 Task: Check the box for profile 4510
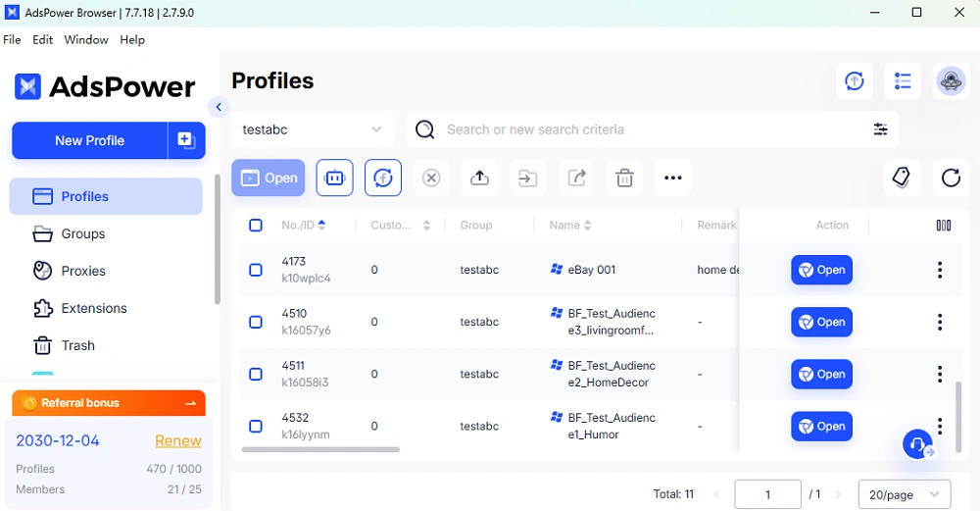256,322
